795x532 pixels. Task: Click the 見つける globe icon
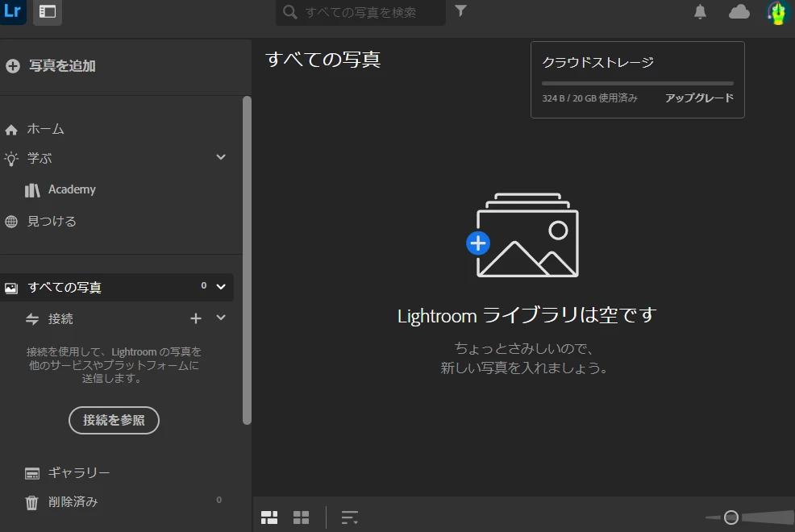pyautogui.click(x=11, y=222)
